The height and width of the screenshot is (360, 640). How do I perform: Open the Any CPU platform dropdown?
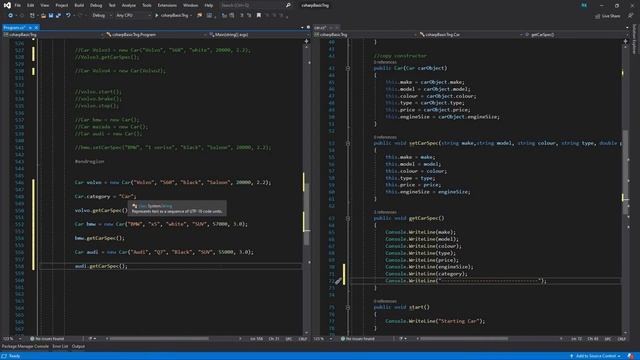pos(133,16)
